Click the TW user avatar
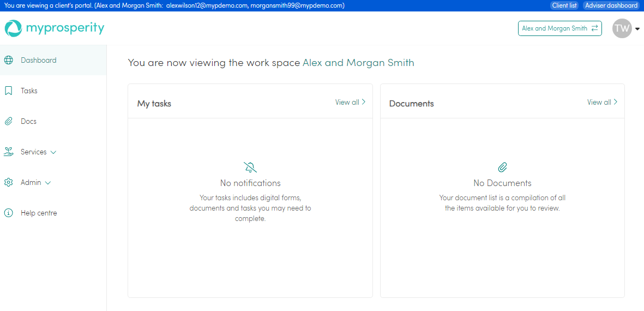 (622, 28)
